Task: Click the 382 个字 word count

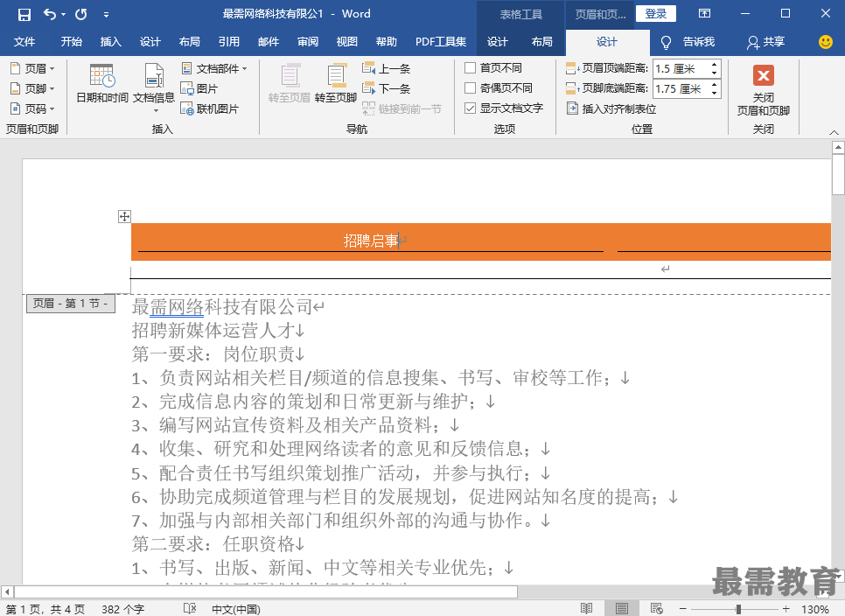Action: [x=122, y=610]
